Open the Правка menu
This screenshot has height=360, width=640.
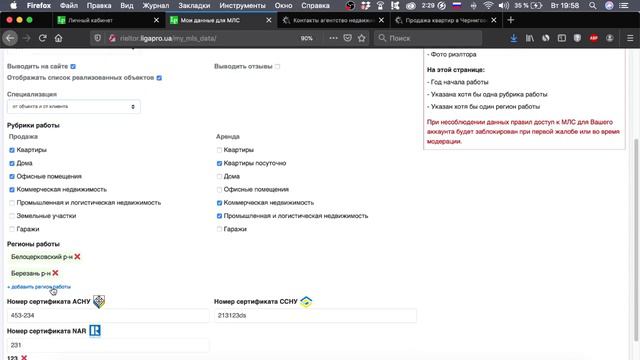click(99, 6)
